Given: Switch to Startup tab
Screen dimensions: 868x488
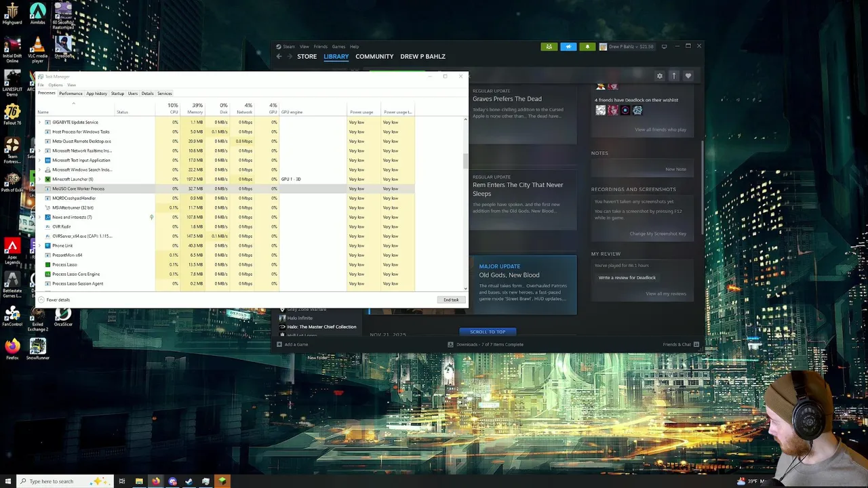Looking at the screenshot, I should 117,94.
